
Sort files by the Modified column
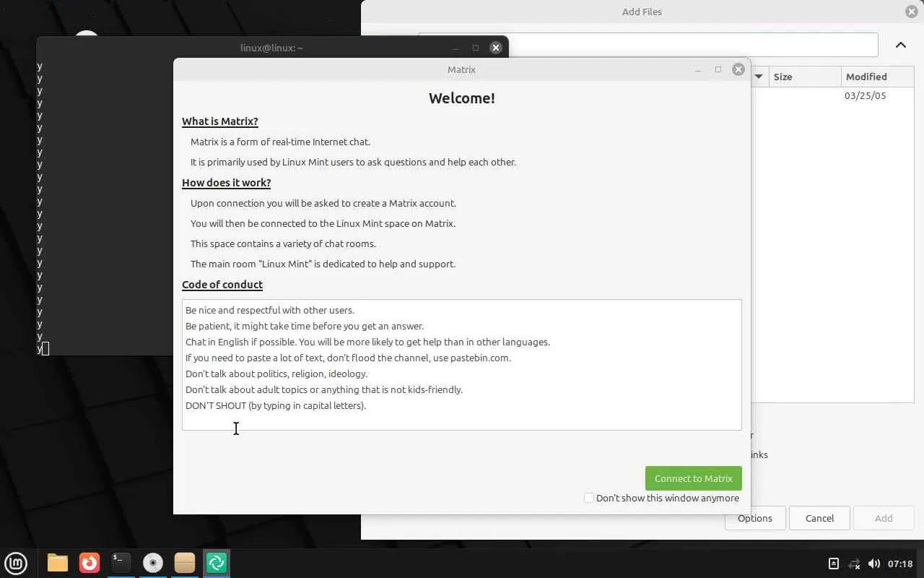[x=878, y=77]
